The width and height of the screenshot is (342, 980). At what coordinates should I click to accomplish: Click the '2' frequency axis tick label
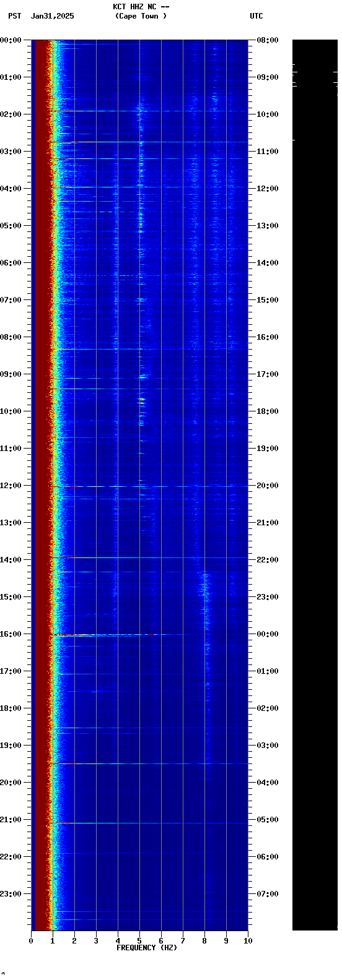click(x=74, y=941)
